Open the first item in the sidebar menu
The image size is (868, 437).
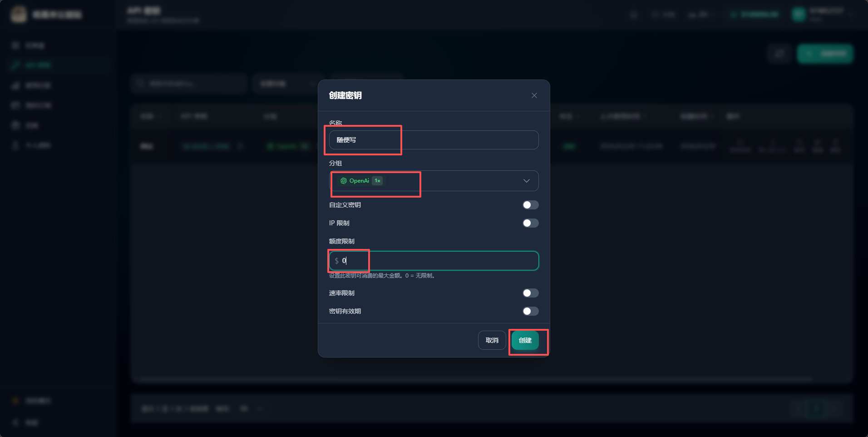pyautogui.click(x=59, y=45)
